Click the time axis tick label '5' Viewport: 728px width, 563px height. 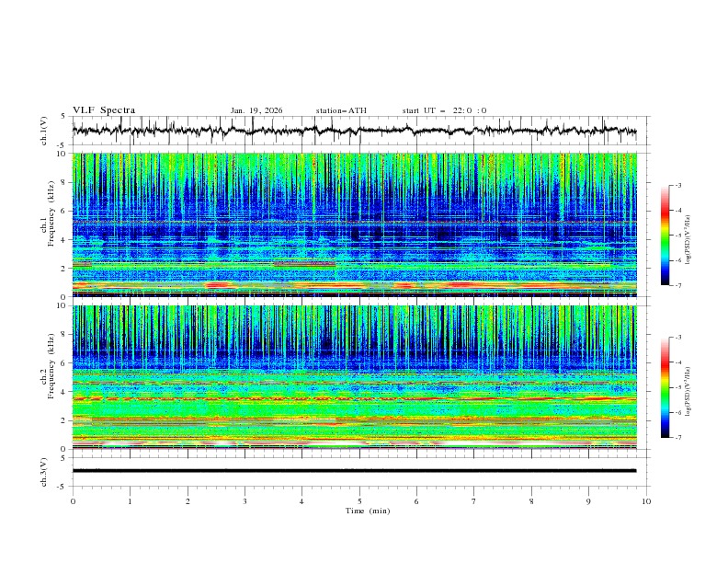[x=359, y=501]
